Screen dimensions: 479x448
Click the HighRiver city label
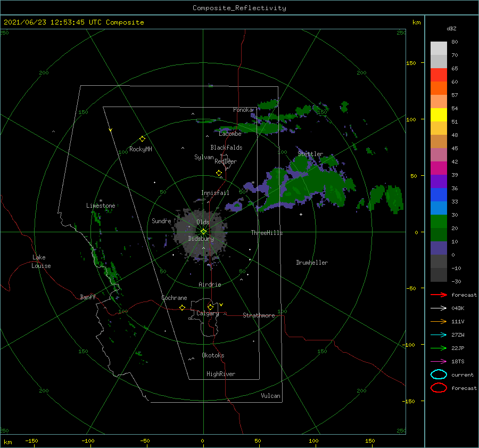tap(221, 374)
